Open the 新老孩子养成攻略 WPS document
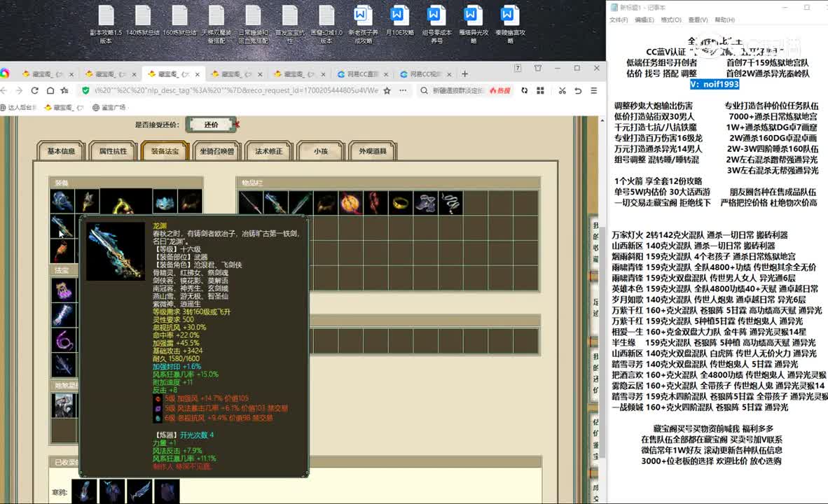Viewport: 828px width, 504px height. click(x=364, y=24)
